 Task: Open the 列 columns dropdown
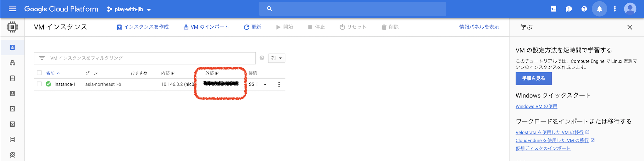(276, 58)
